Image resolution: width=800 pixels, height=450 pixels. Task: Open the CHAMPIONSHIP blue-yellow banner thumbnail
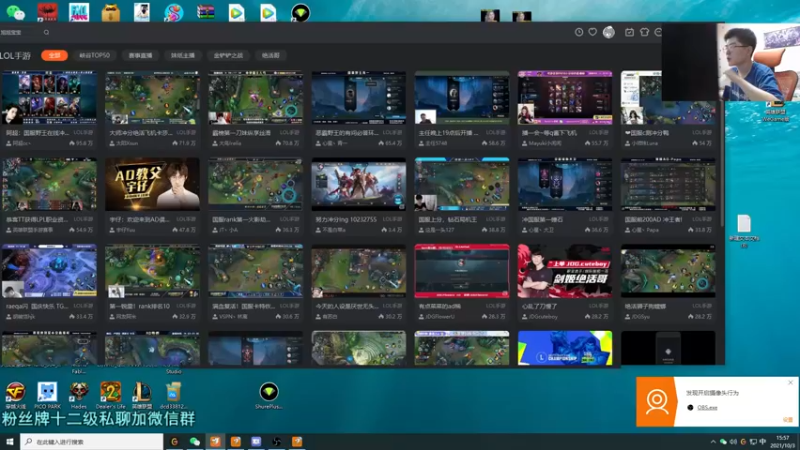point(565,348)
